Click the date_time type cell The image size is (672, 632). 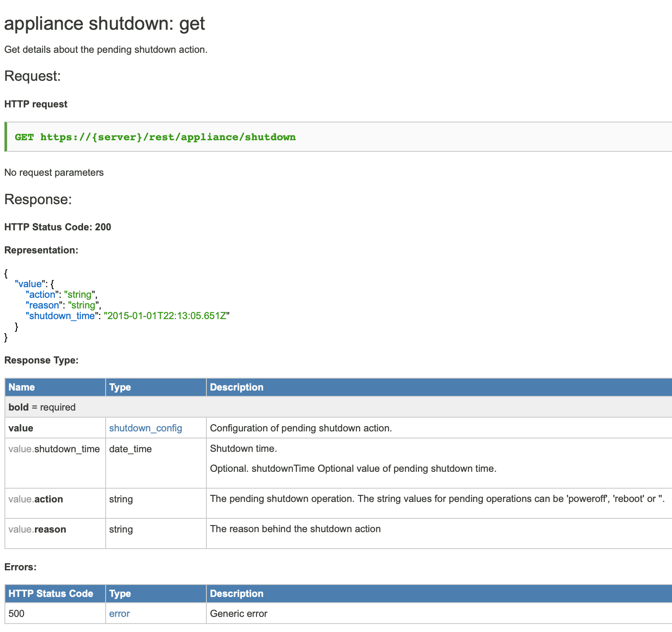coord(130,449)
